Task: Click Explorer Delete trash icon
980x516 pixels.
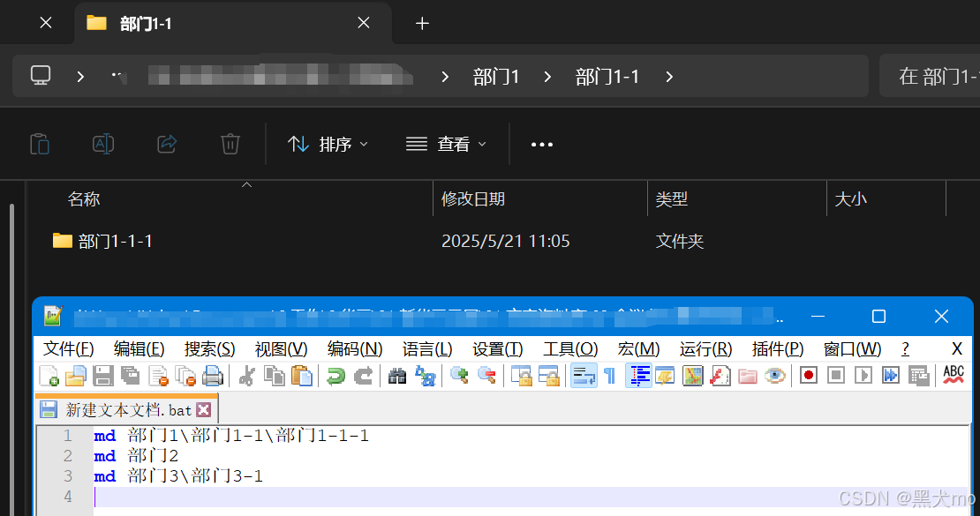Action: (x=230, y=145)
